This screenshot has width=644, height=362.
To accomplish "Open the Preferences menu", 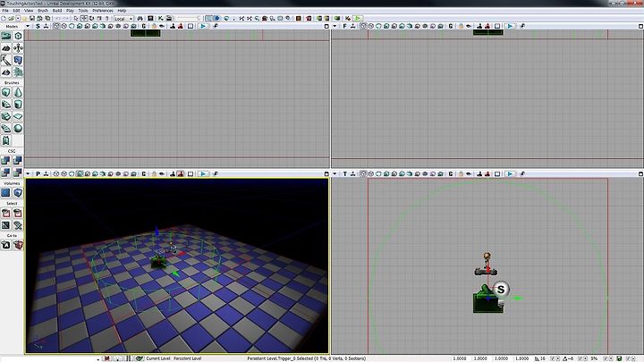I will point(103,11).
